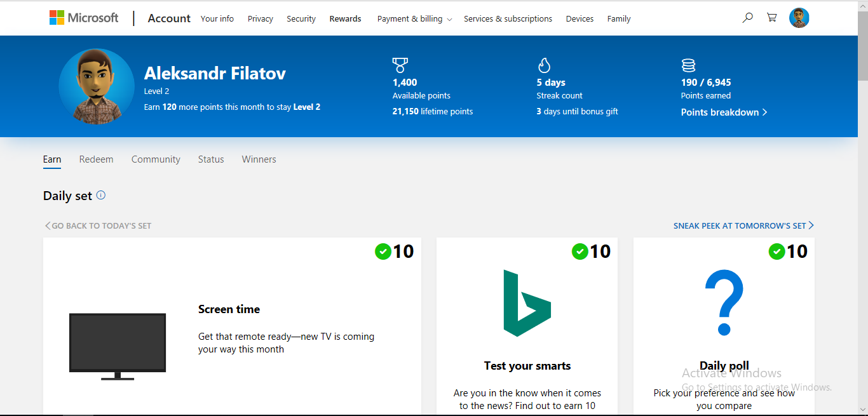Sneak peek at tomorrow's set
This screenshot has width=868, height=416.
pyautogui.click(x=743, y=225)
